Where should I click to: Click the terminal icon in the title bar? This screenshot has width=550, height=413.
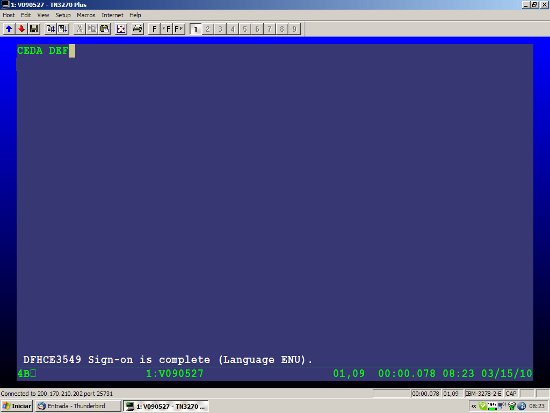coord(5,4)
